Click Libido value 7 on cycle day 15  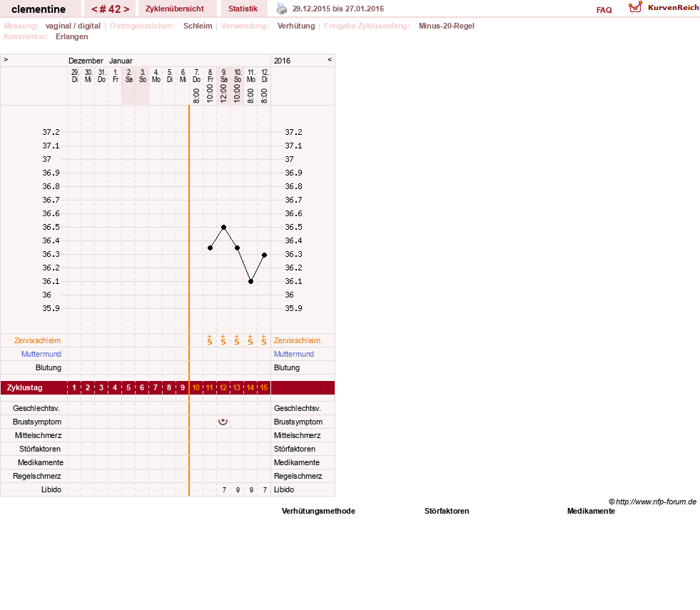point(265,490)
